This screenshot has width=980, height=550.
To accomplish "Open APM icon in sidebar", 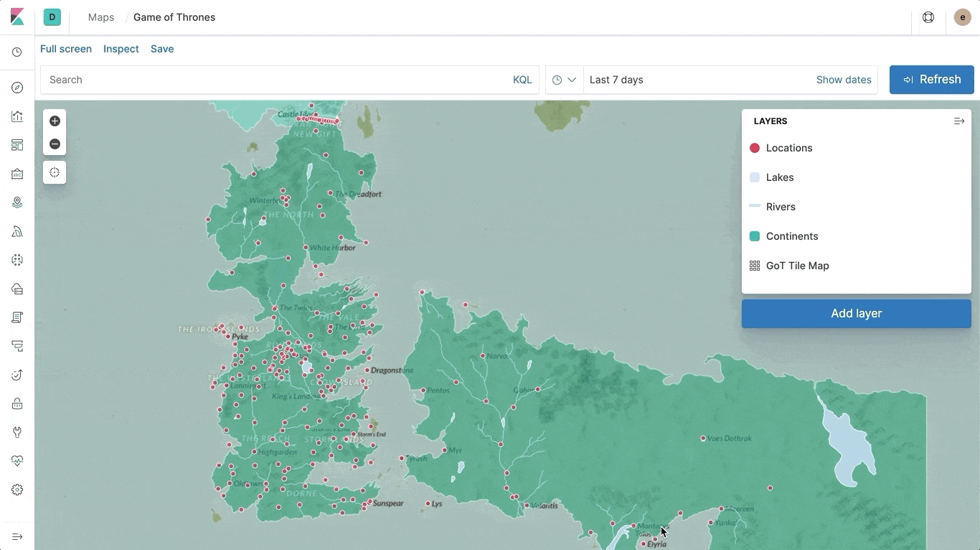I will (17, 346).
